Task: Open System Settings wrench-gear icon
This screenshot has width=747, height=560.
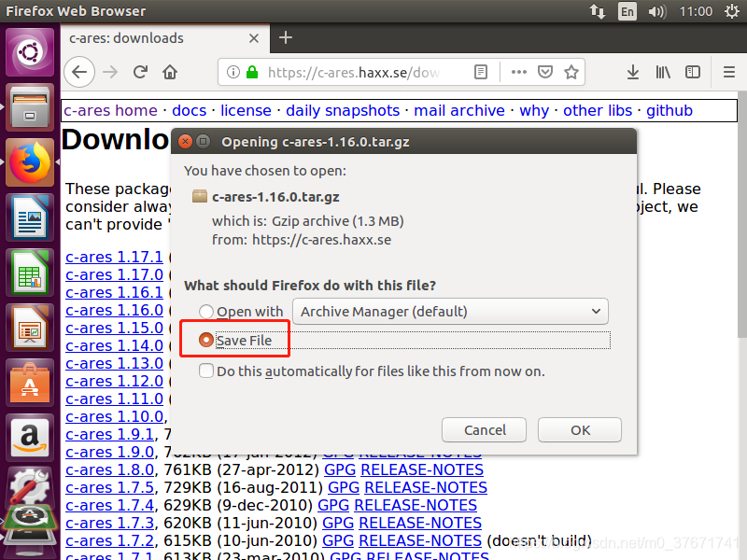Action: (30, 485)
